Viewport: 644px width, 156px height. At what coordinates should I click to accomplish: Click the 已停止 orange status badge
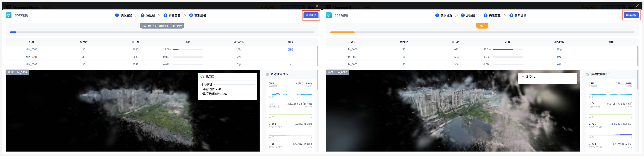click(482, 26)
